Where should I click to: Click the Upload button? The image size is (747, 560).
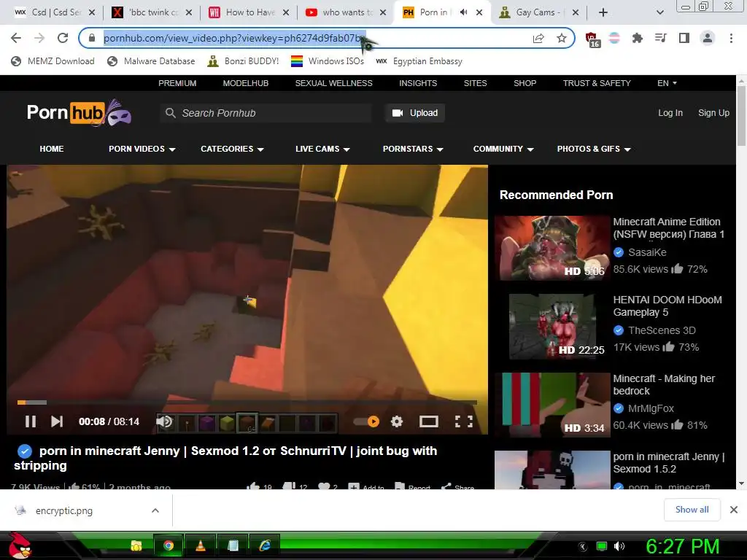click(x=415, y=113)
